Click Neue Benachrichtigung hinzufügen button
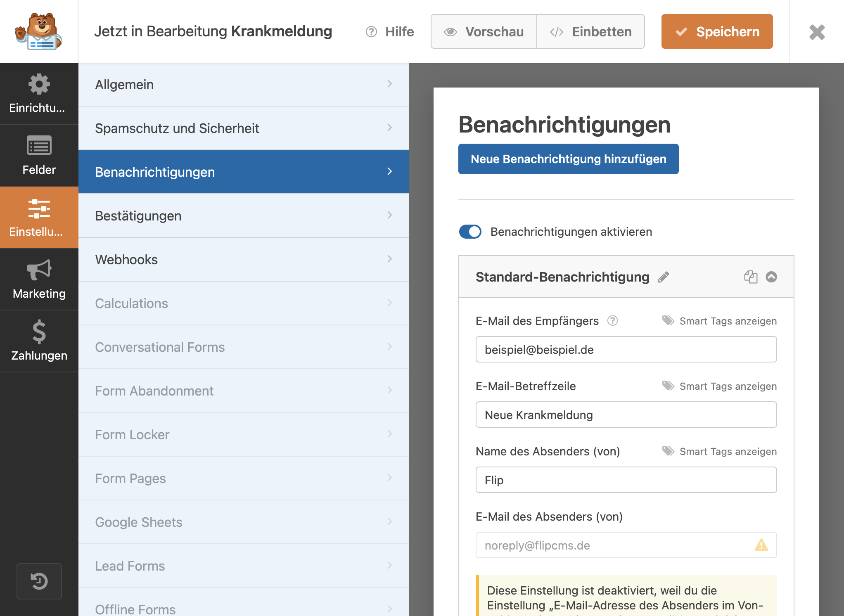The height and width of the screenshot is (616, 844). click(x=569, y=159)
